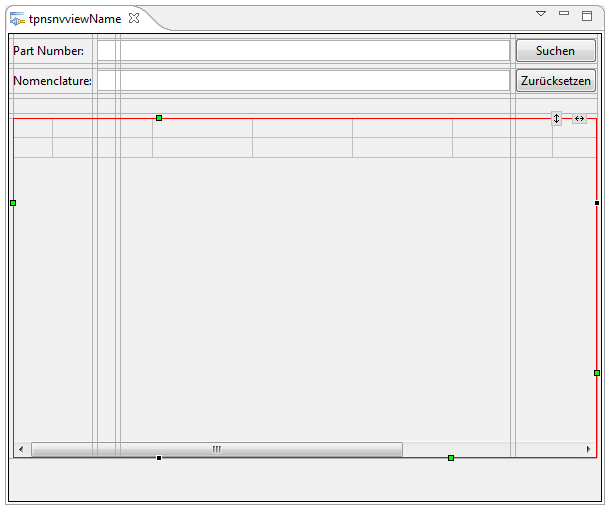609x508 pixels.
Task: Select the black handle on right edge
Action: pos(597,203)
